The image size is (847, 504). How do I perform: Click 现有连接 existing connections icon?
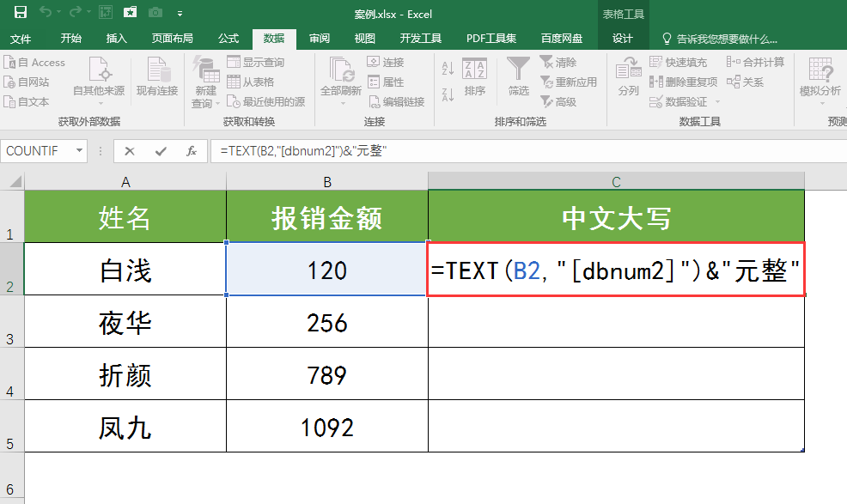click(x=157, y=76)
